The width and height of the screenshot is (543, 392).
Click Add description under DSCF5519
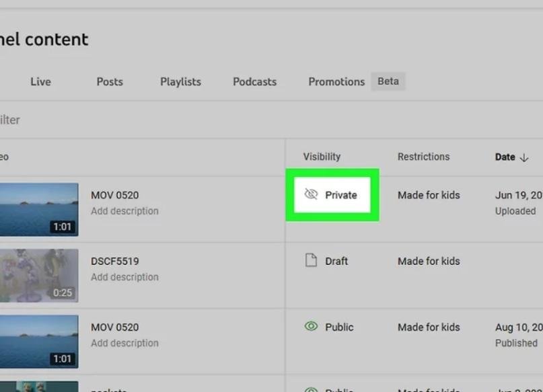click(x=124, y=277)
